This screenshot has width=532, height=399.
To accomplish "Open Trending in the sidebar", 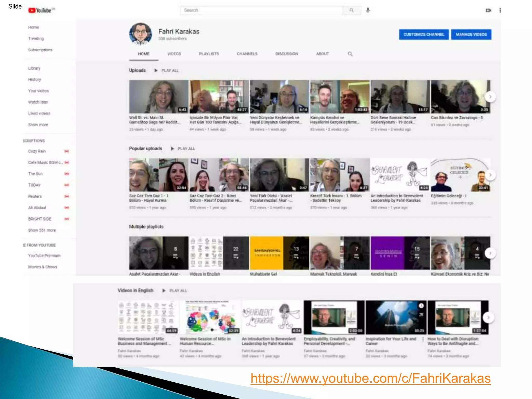I will (x=36, y=38).
